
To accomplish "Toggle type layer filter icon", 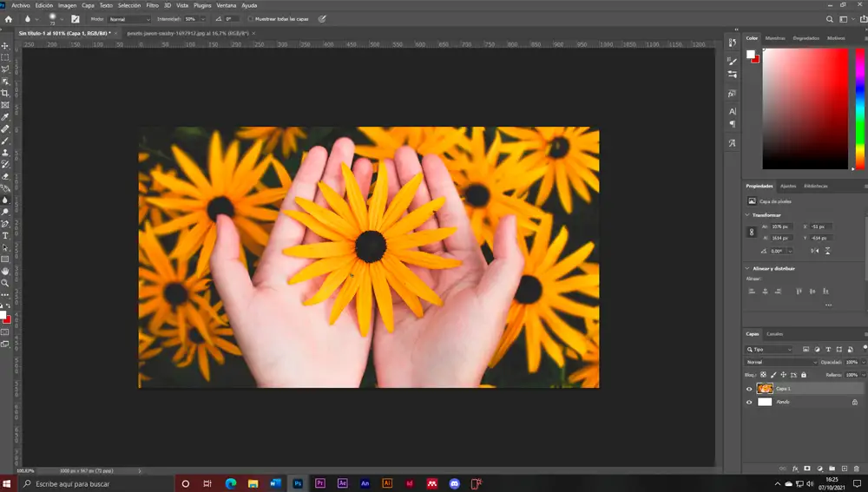I will point(828,349).
